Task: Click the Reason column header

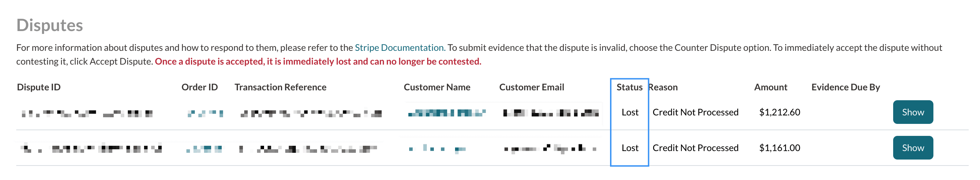Action: coord(663,87)
